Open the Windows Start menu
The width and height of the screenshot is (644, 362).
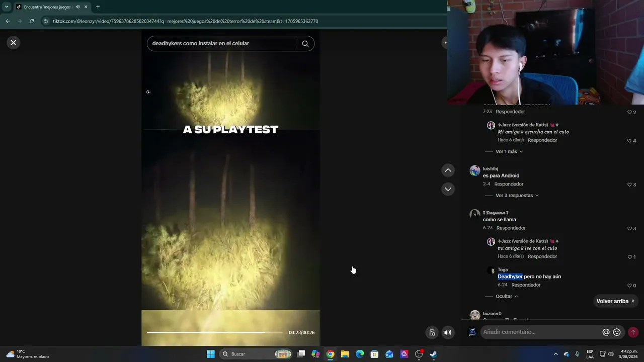pyautogui.click(x=211, y=354)
